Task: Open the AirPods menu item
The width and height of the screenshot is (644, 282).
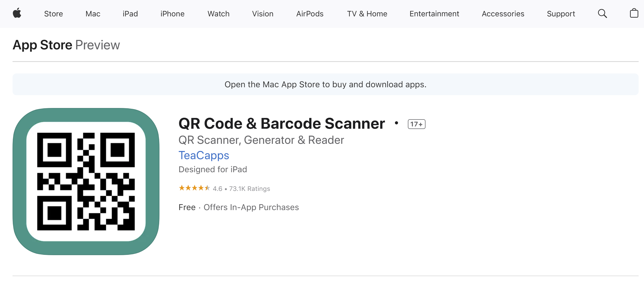Action: [x=310, y=14]
